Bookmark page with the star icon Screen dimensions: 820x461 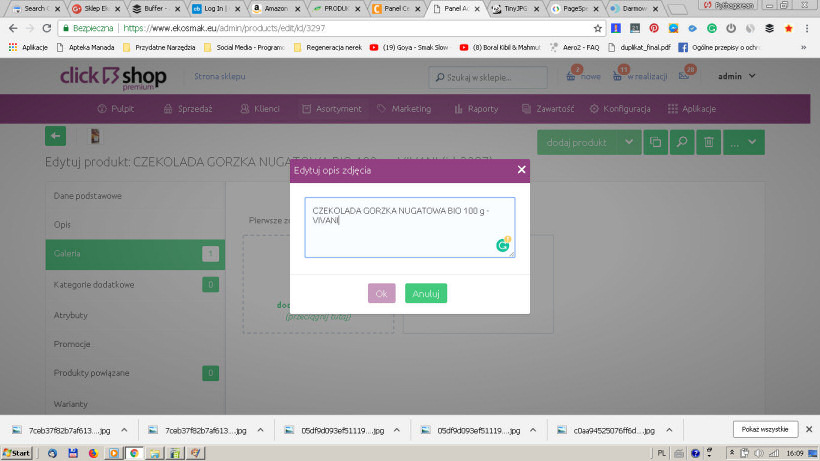[598, 28]
